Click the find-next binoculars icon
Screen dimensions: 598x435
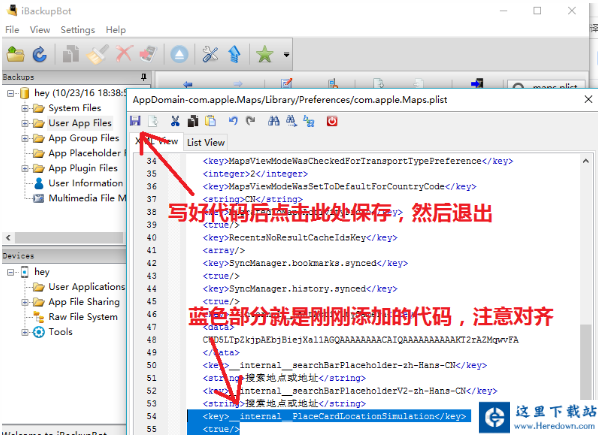(x=291, y=121)
